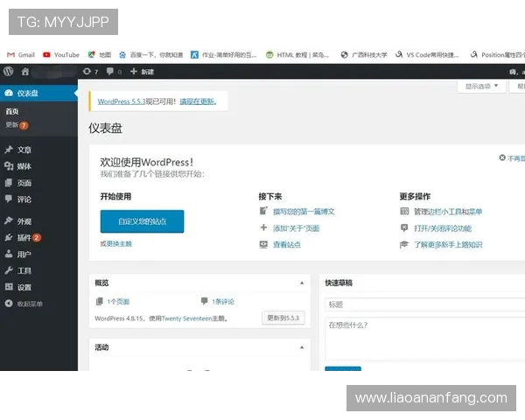Click 添加"关于"页面 link

click(x=296, y=228)
